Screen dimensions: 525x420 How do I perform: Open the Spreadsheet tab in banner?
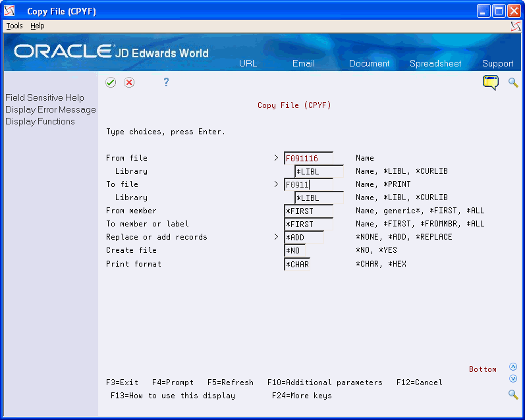(x=435, y=63)
